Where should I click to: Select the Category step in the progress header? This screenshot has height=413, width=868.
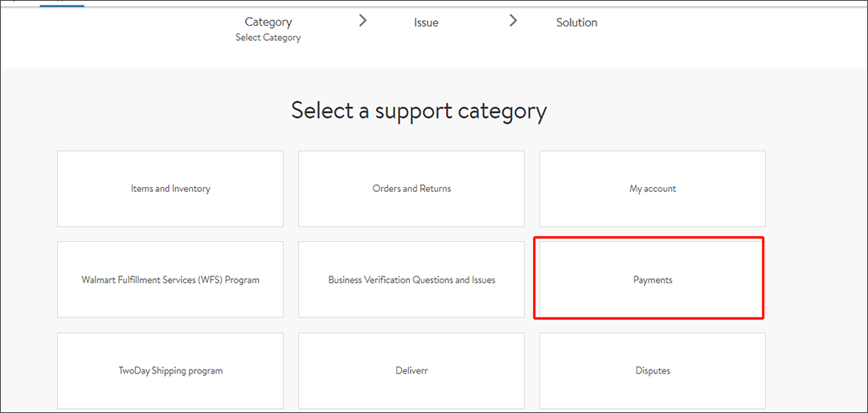tap(268, 22)
